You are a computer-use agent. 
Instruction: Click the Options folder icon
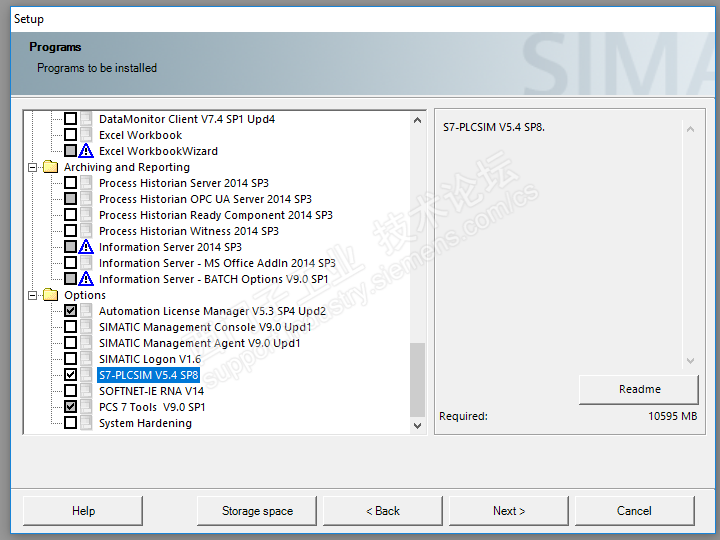51,295
